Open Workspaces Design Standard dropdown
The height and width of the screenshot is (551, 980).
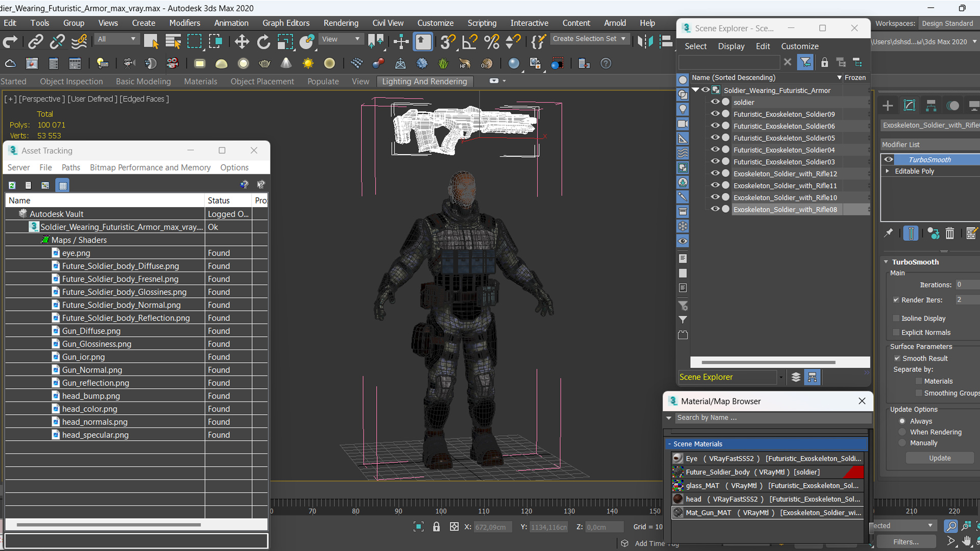(948, 23)
